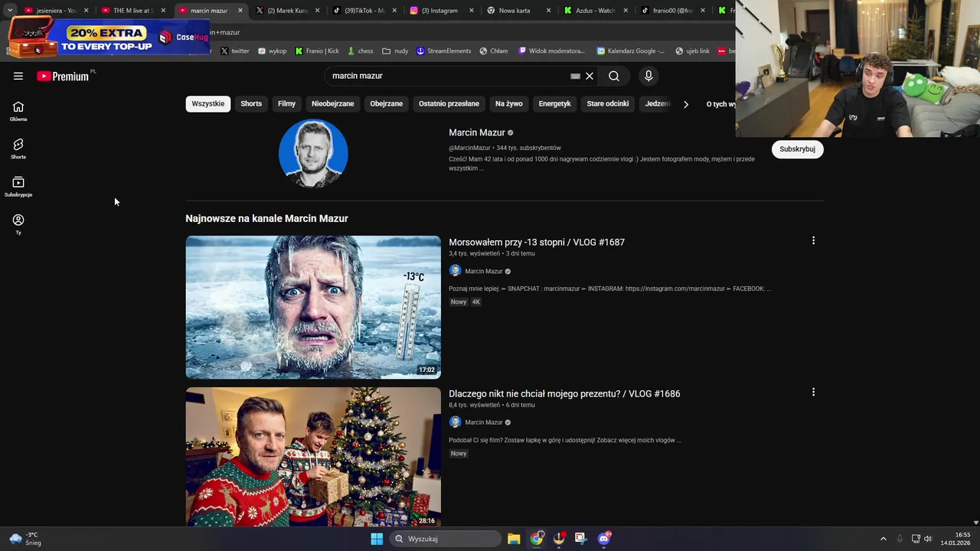
Task: Open Widok moderatora bookmark
Action: point(551,51)
